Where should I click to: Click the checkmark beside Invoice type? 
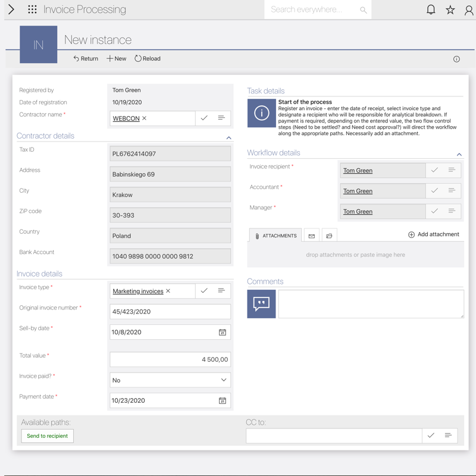(204, 290)
